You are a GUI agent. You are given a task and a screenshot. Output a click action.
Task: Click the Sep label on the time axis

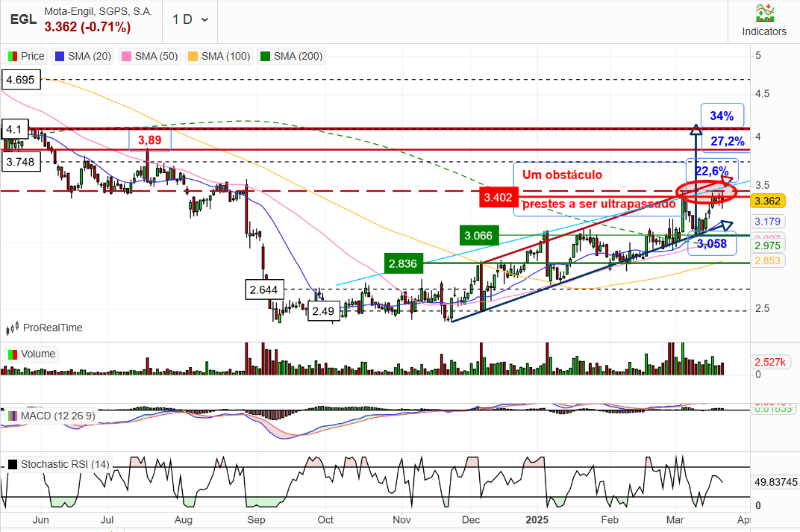[256, 520]
